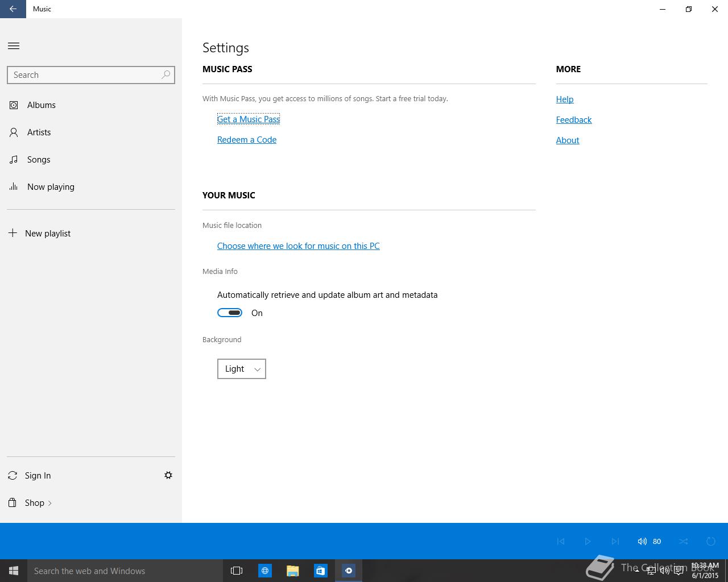The height and width of the screenshot is (582, 728).
Task: Open Get a Music Pass link
Action: pyautogui.click(x=249, y=119)
